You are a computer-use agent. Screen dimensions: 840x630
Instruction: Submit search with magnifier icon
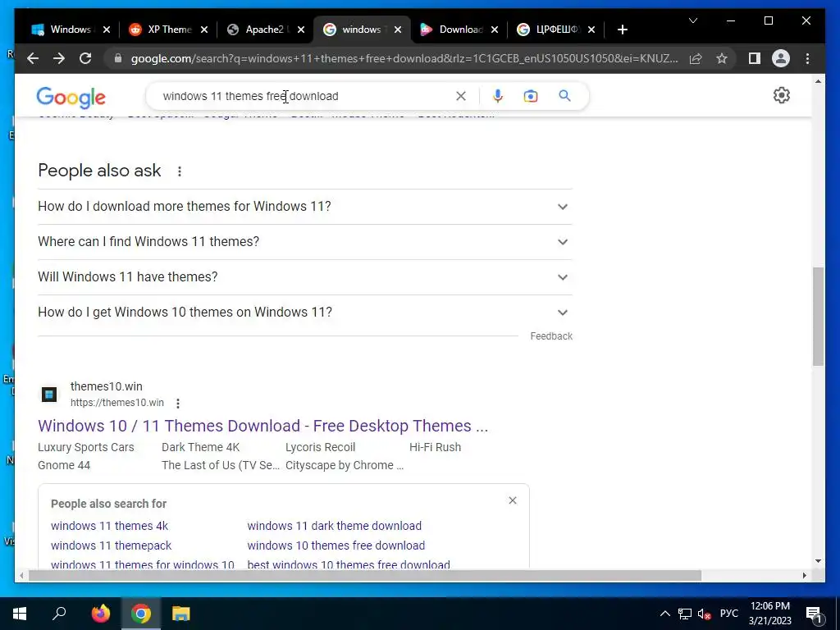tap(564, 96)
